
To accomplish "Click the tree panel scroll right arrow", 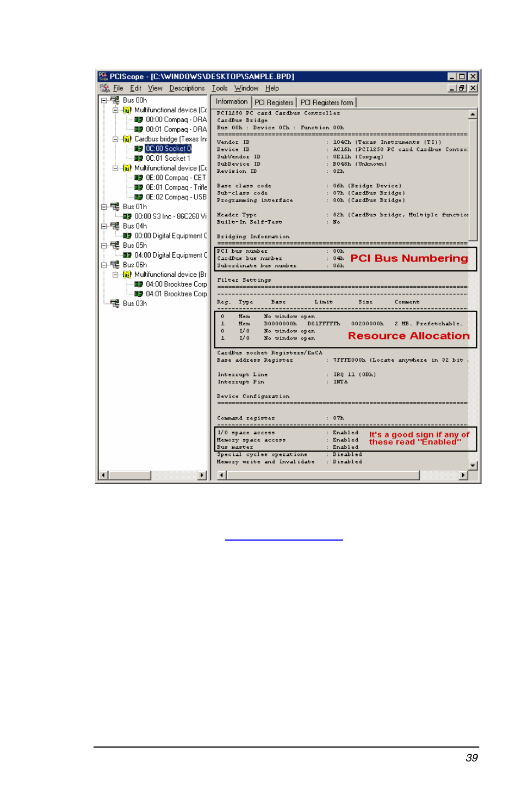I will tap(203, 475).
